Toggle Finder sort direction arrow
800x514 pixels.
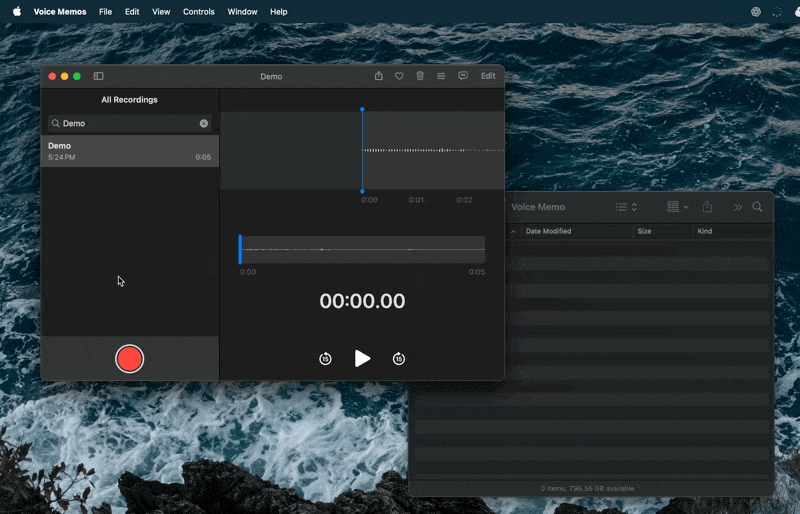513,232
